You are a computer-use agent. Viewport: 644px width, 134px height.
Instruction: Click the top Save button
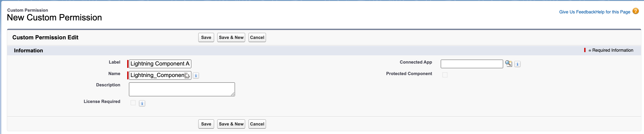(x=206, y=37)
